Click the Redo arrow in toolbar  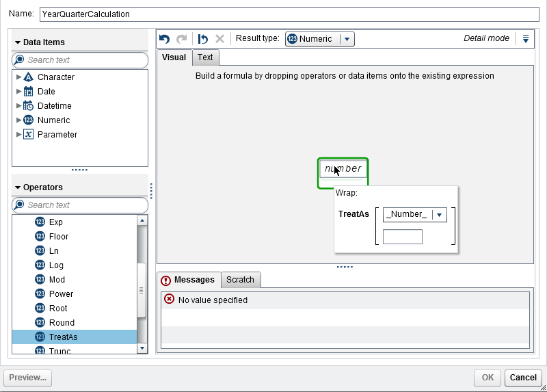click(x=181, y=40)
